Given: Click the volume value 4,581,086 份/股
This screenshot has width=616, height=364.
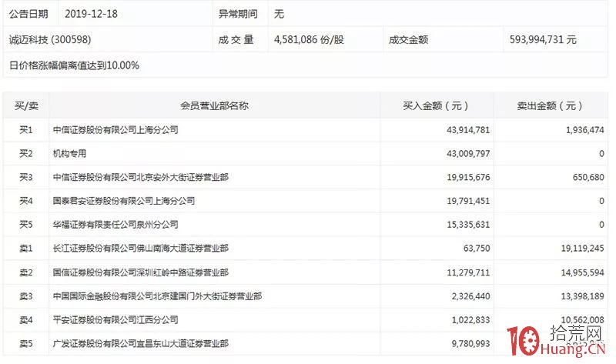Looking at the screenshot, I should [309, 40].
